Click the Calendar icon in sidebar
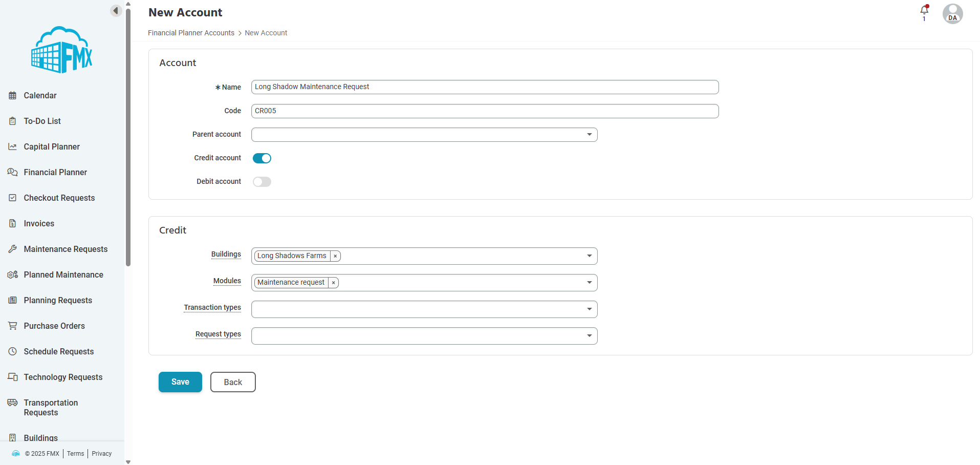 [x=13, y=95]
